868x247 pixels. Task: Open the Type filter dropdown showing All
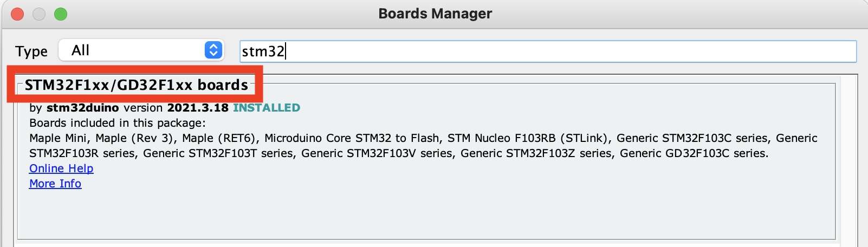tap(141, 50)
